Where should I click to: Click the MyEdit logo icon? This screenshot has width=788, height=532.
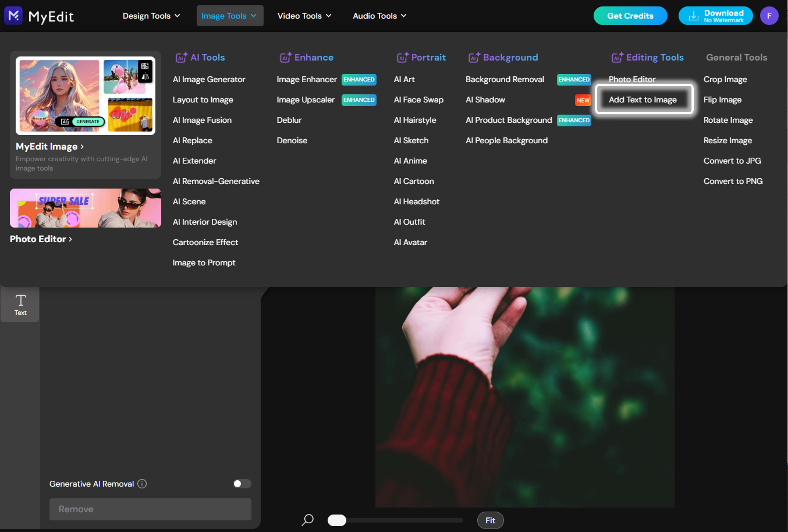point(14,16)
